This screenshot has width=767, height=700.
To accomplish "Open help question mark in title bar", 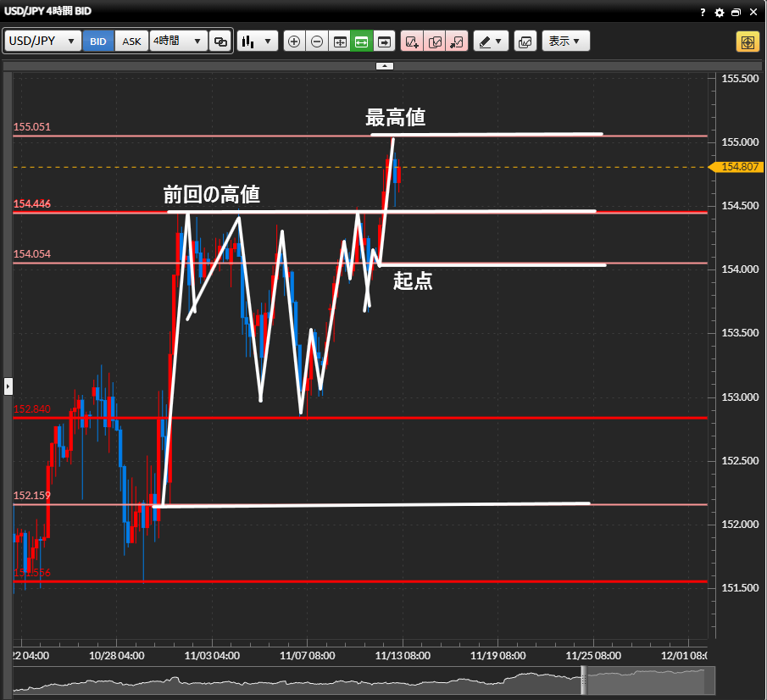I will coord(703,12).
